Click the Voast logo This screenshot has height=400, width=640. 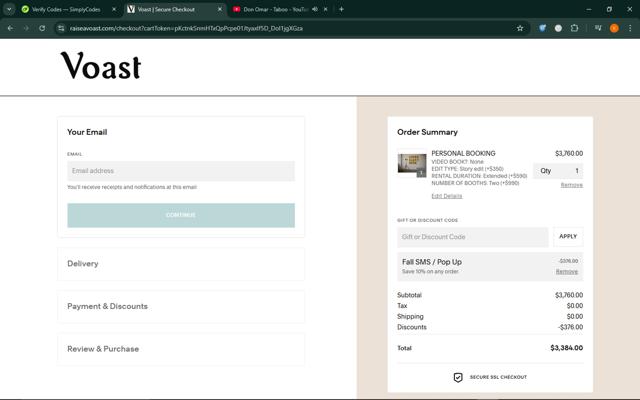[x=101, y=66]
